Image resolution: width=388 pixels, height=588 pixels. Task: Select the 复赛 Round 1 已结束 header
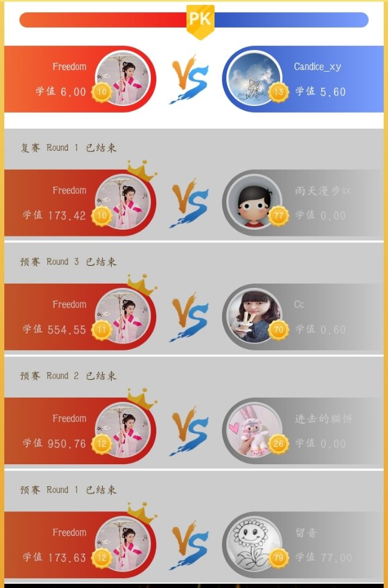tap(69, 148)
